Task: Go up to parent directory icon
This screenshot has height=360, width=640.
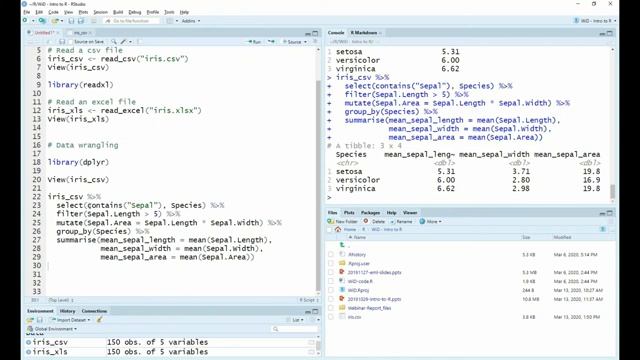Action: tap(342, 245)
